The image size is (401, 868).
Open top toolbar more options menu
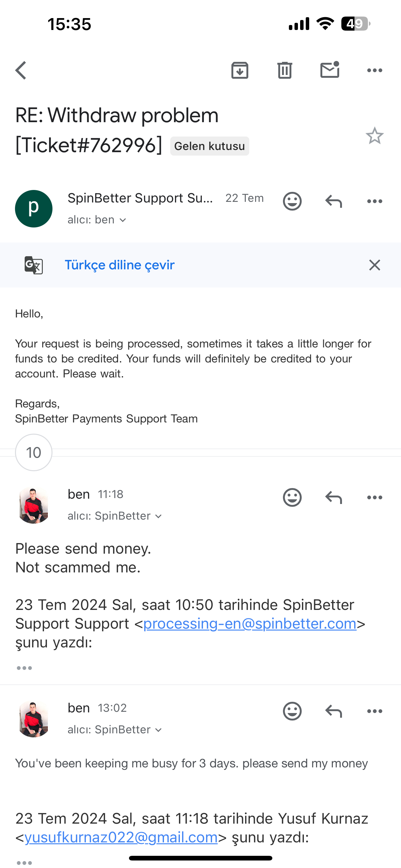374,70
